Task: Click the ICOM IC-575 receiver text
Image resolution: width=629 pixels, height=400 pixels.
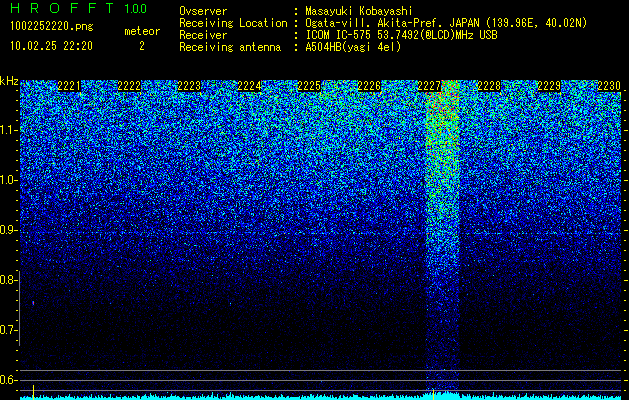Action: click(401, 35)
